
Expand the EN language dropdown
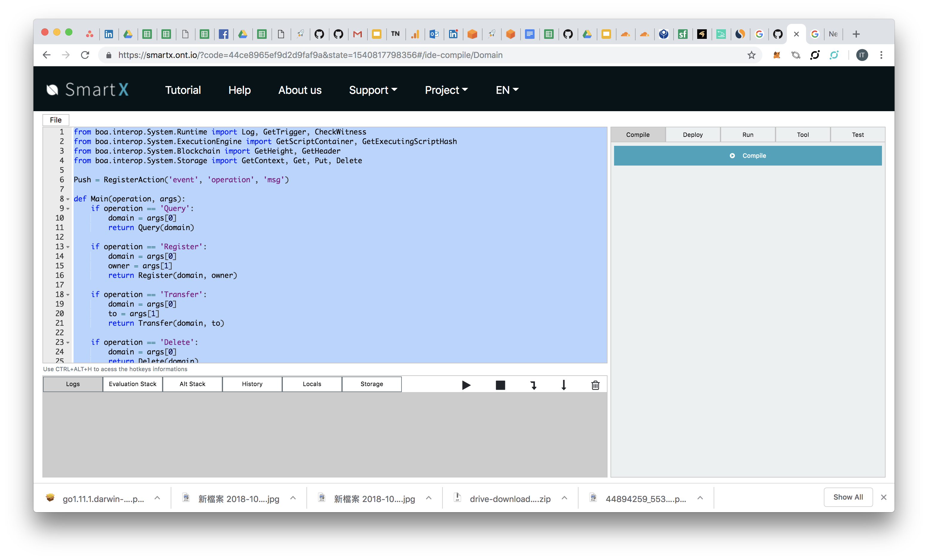[x=506, y=89]
